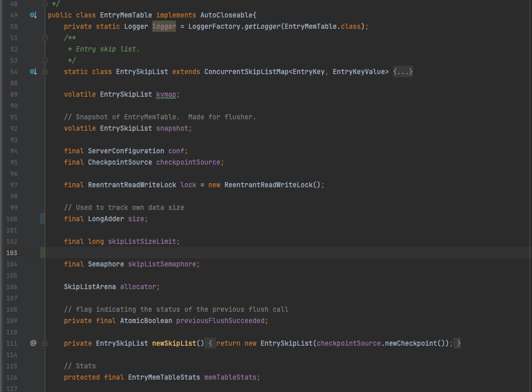Click line number 89 in the gutter
Image resolution: width=532 pixels, height=392 pixels.
pyautogui.click(x=14, y=94)
